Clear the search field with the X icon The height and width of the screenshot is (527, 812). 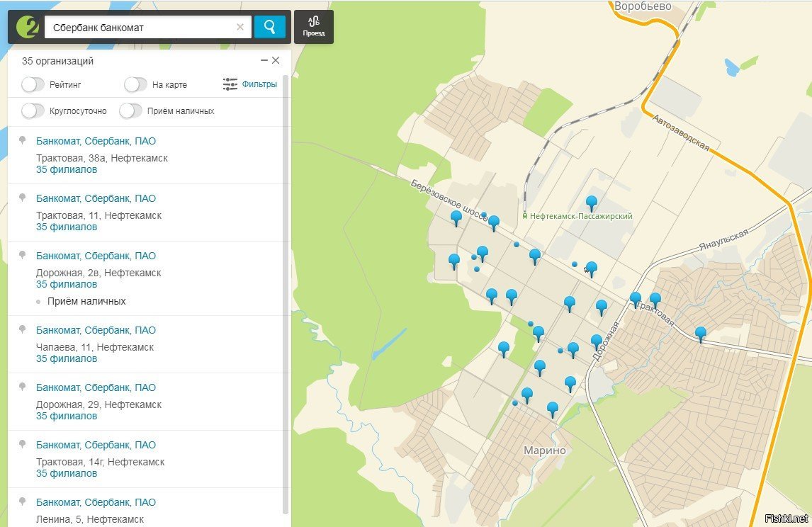pos(239,27)
